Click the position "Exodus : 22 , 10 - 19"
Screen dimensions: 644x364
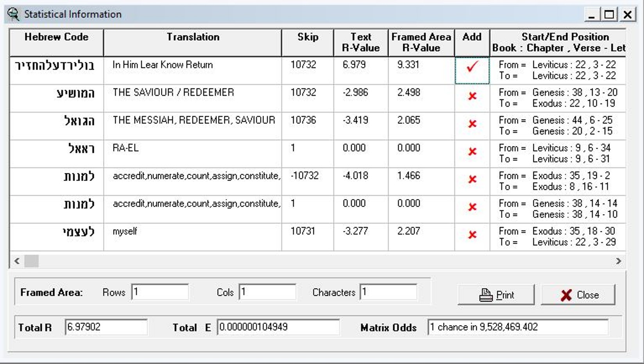[x=574, y=104]
